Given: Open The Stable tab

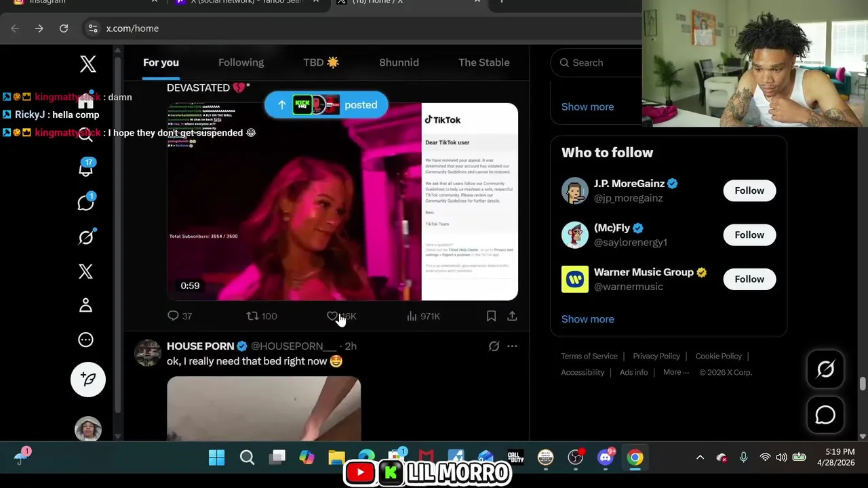Looking at the screenshot, I should [484, 62].
